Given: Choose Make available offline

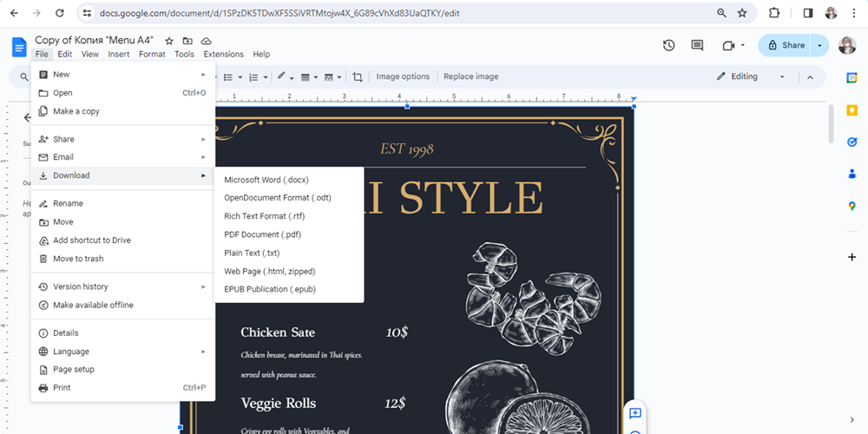Looking at the screenshot, I should click(x=123, y=305).
